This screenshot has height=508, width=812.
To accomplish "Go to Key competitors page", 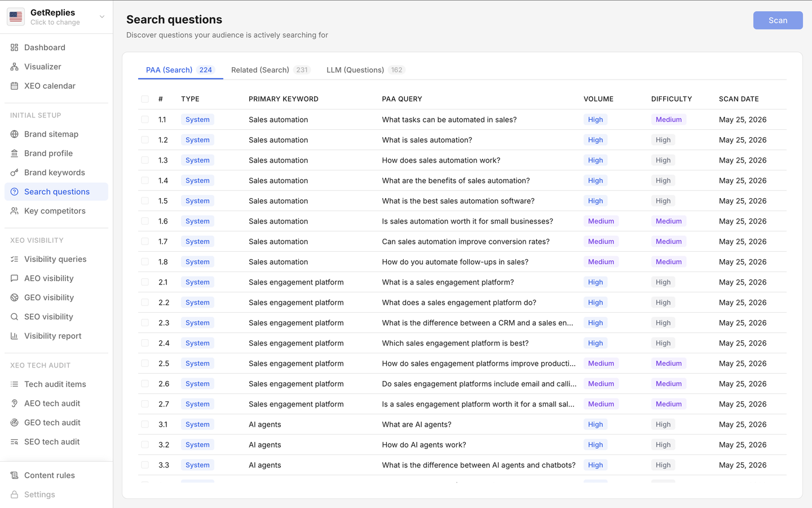I will (56, 211).
